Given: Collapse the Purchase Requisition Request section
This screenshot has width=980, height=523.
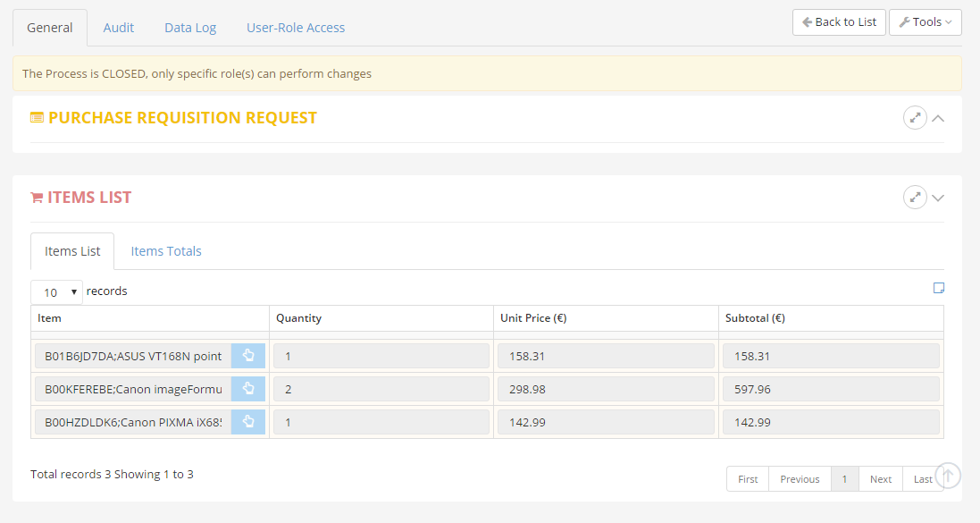Looking at the screenshot, I should (x=938, y=118).
